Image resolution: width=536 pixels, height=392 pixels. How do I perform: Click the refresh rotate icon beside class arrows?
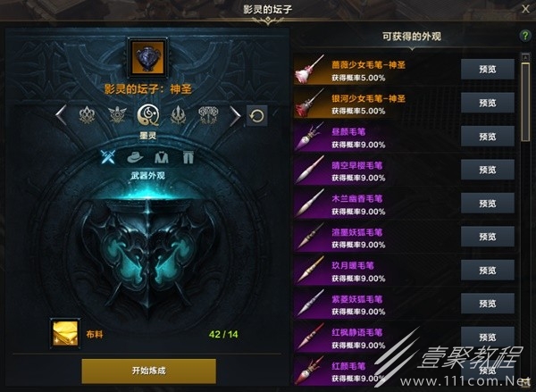[x=256, y=116]
